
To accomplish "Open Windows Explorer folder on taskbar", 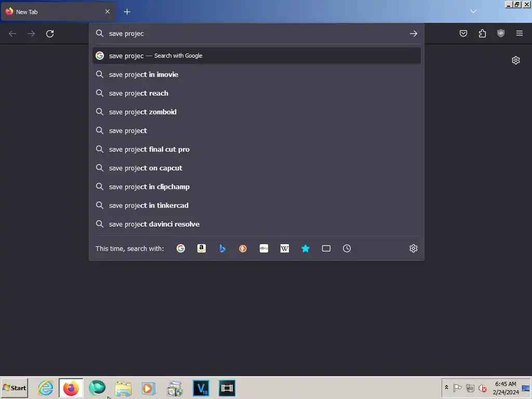I will click(123, 388).
